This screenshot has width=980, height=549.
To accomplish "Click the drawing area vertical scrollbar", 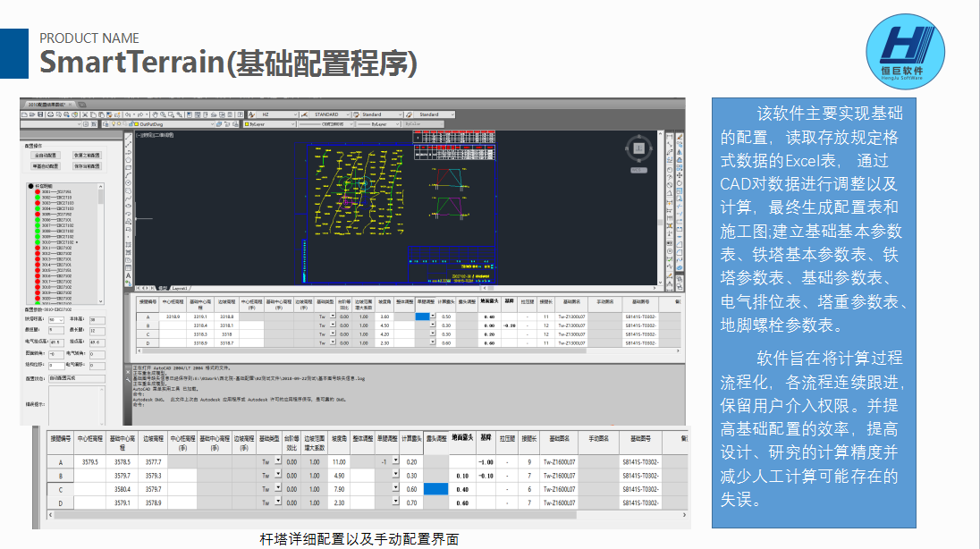I will click(661, 207).
